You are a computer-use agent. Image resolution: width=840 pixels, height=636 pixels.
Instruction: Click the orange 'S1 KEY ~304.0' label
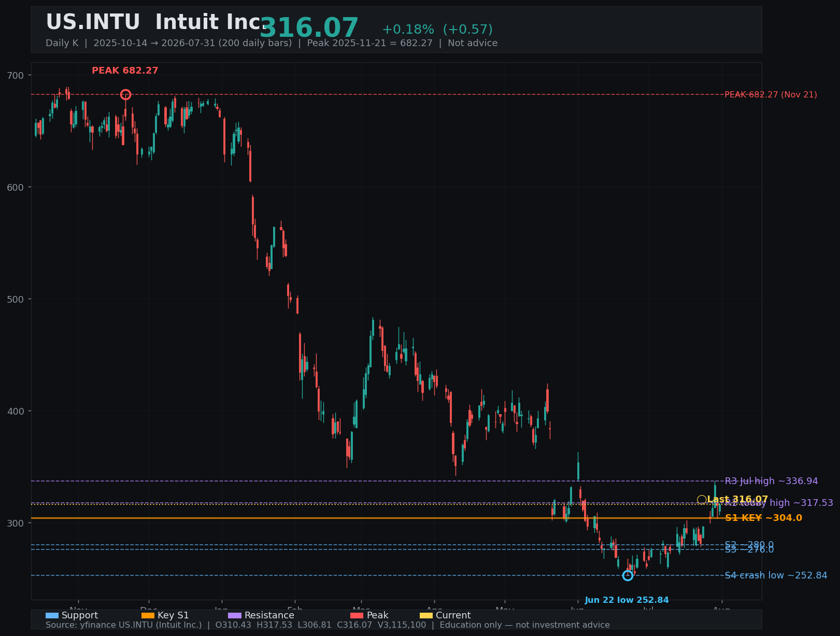(763, 518)
